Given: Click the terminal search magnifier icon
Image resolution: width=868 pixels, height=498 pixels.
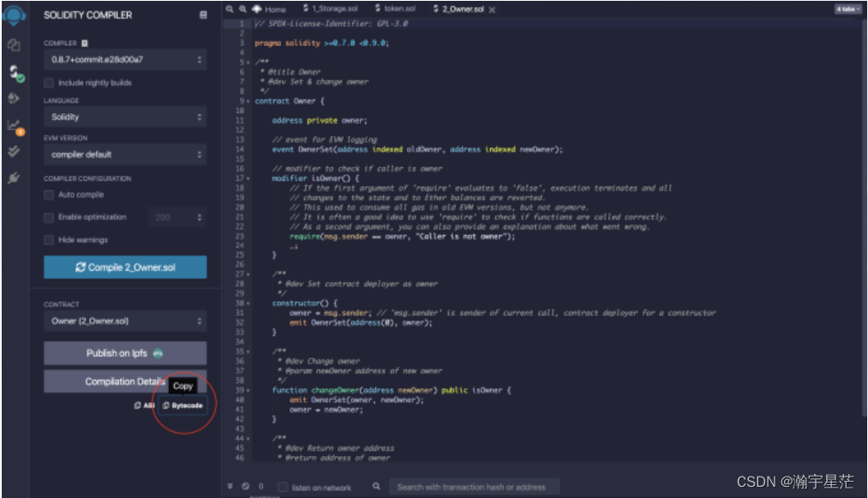Looking at the screenshot, I should click(376, 486).
